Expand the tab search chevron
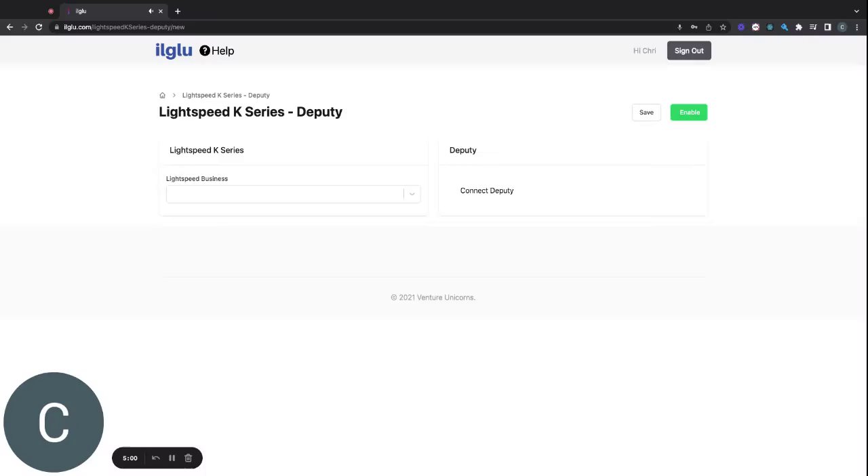The width and height of the screenshot is (868, 476). (x=856, y=11)
